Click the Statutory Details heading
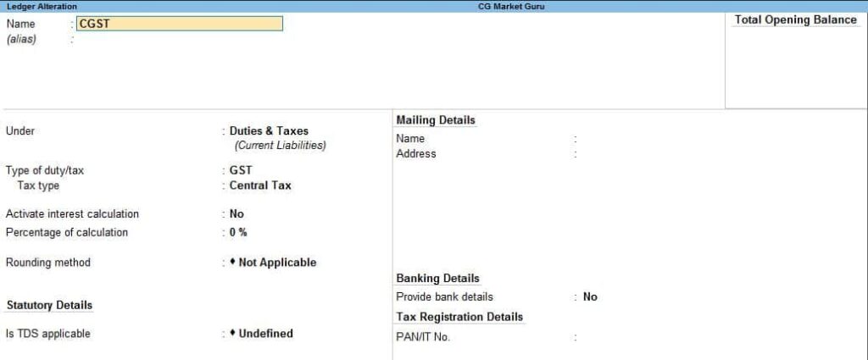Viewport: 868px width, 360px height. pyautogui.click(x=49, y=305)
